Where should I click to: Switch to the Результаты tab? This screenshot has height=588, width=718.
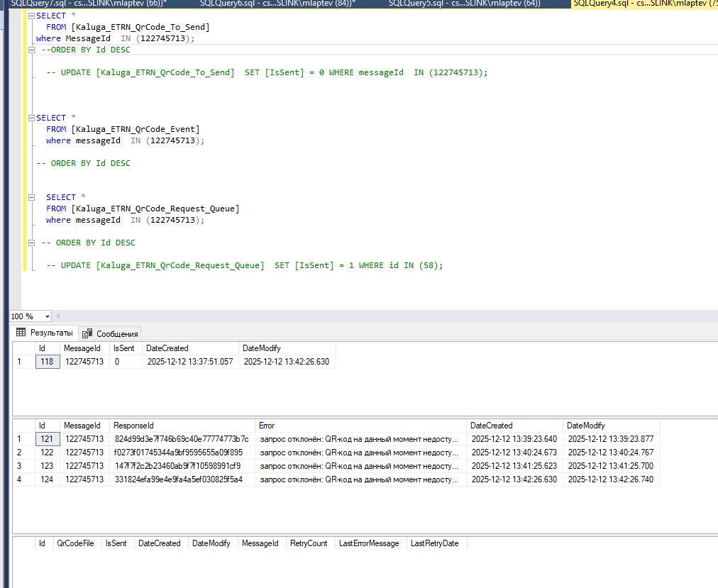(45, 333)
